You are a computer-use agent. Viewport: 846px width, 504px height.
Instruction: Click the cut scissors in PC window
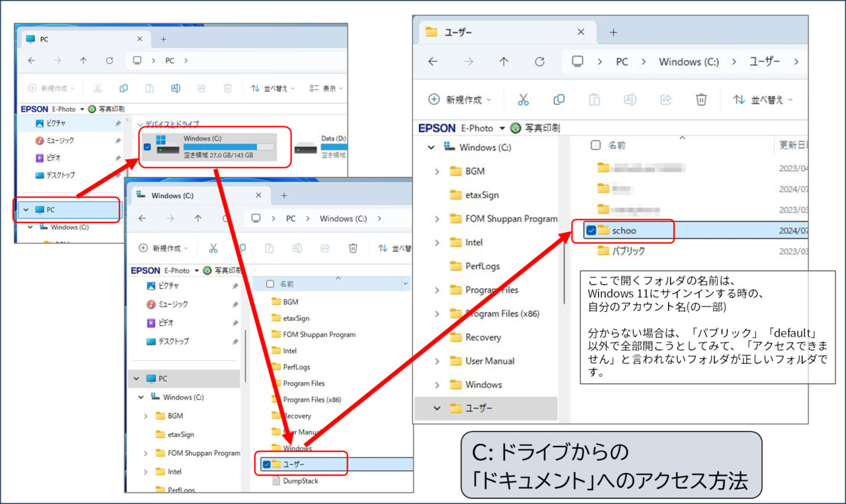97,88
